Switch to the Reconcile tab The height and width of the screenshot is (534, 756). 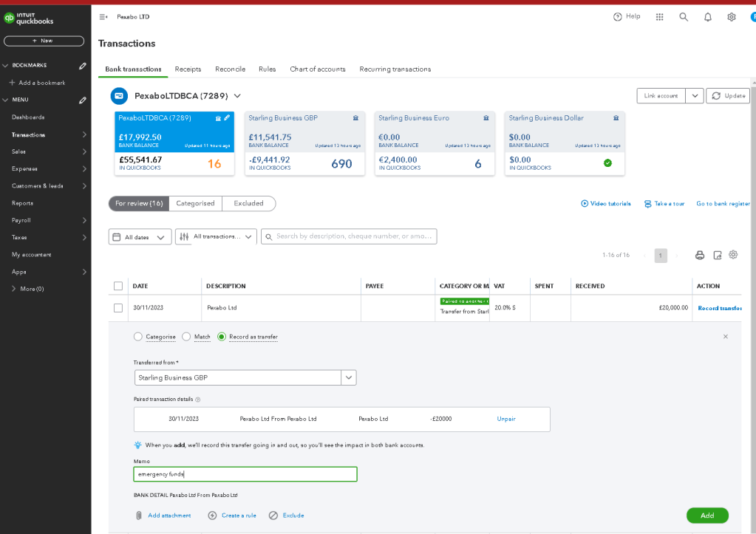230,69
